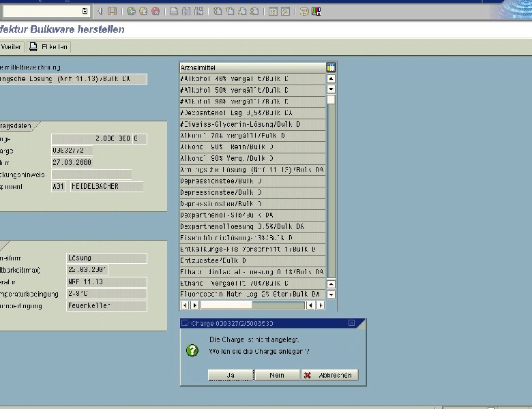
Task: Click the Customize local layout monitor icon
Action: coord(316,11)
